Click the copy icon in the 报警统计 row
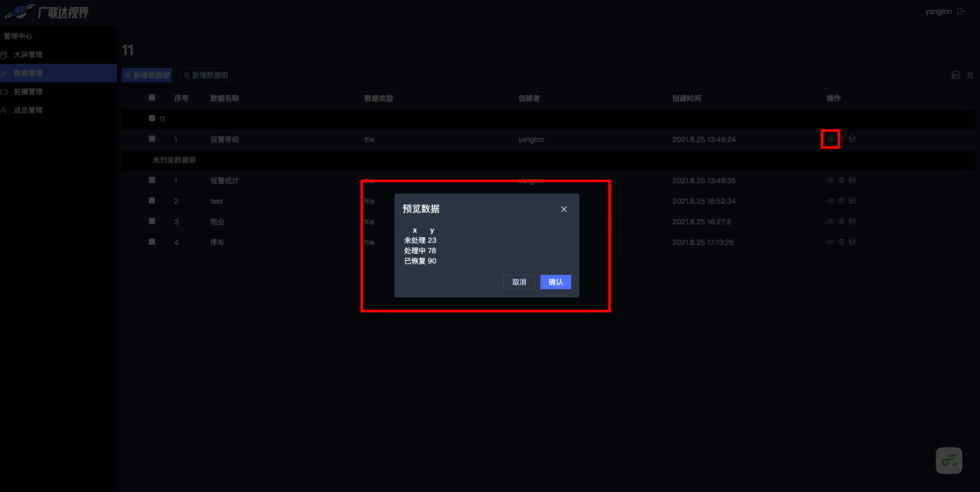The image size is (980, 492). (x=841, y=180)
